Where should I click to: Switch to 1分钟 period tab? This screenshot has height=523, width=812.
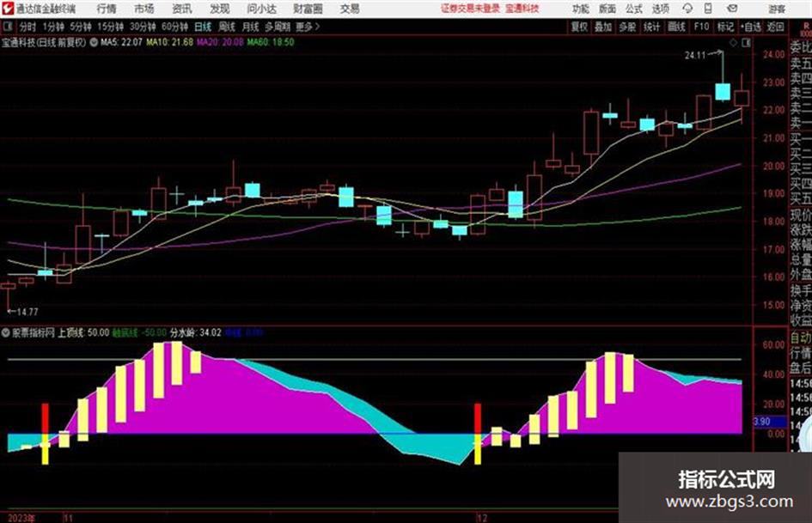[53, 27]
